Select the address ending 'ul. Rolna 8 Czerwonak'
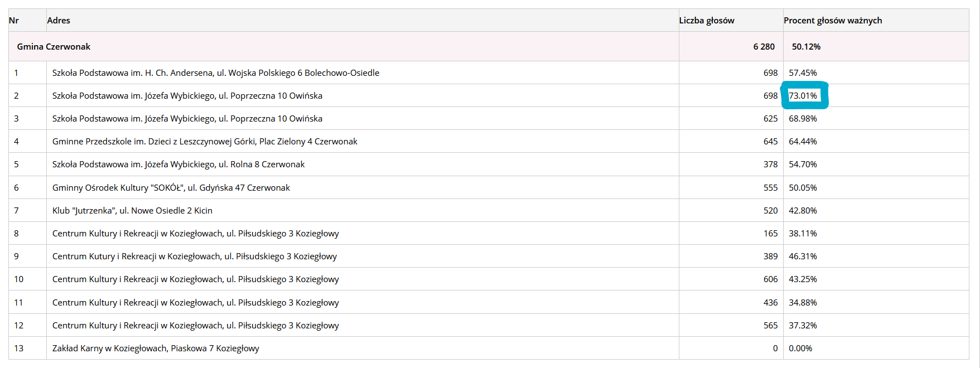 pos(178,164)
